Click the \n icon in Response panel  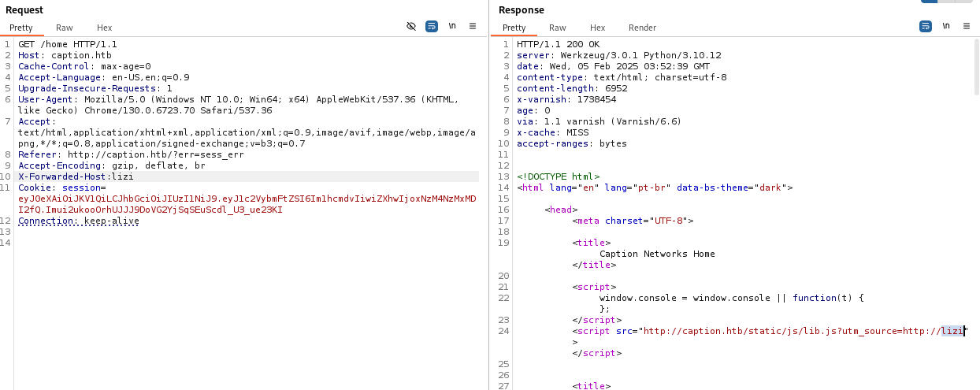[946, 26]
